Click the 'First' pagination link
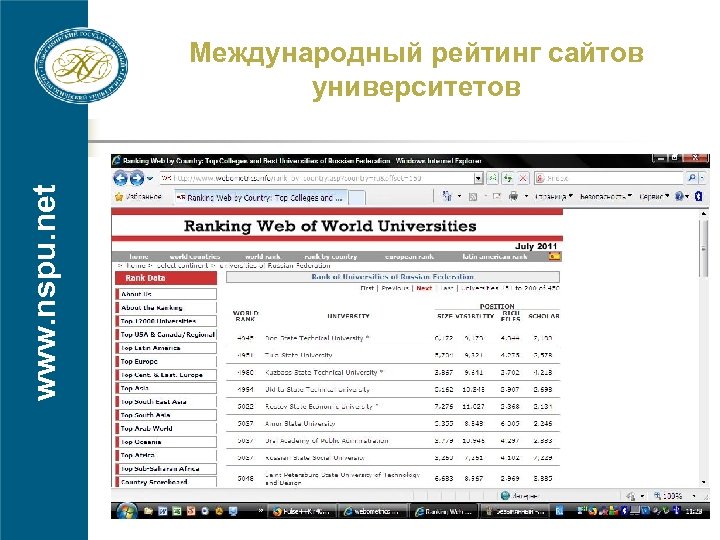This screenshot has width=720, height=540. [367, 288]
